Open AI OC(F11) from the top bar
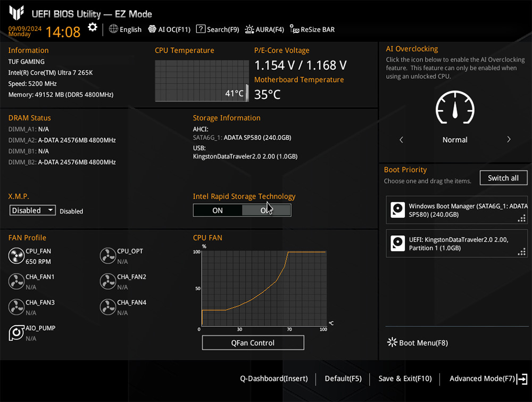The height and width of the screenshot is (402, 532). (x=169, y=29)
